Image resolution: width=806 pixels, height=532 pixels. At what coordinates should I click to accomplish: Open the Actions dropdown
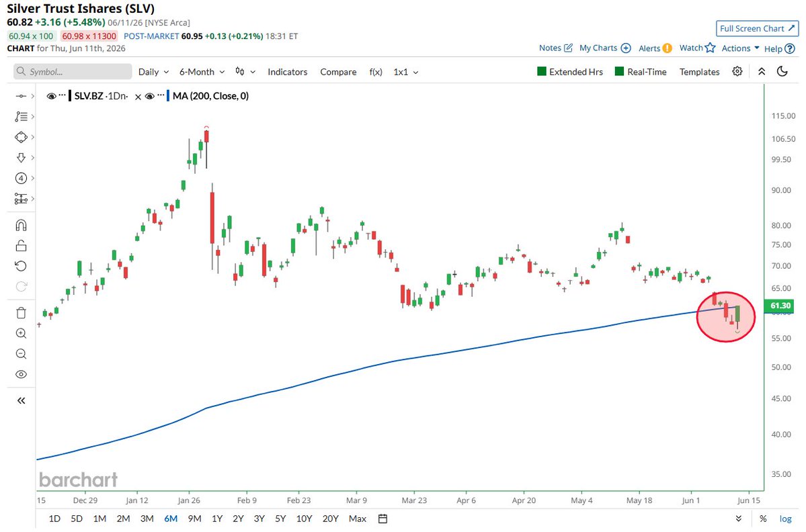740,48
